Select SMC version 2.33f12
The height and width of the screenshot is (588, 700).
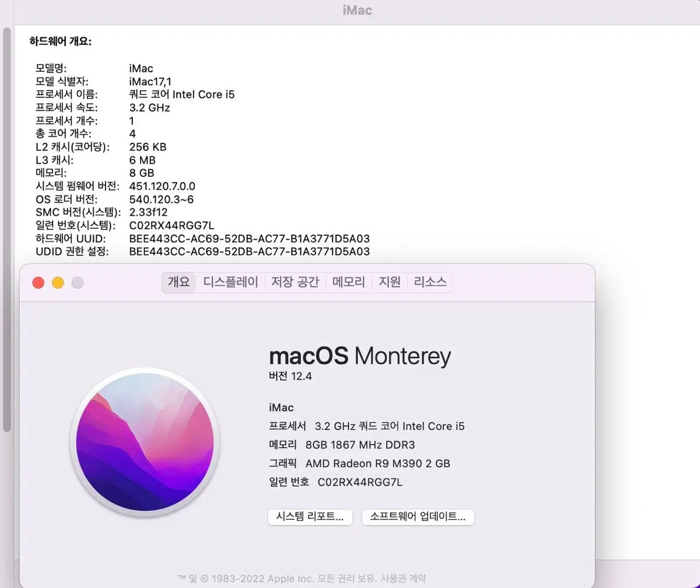coord(148,212)
